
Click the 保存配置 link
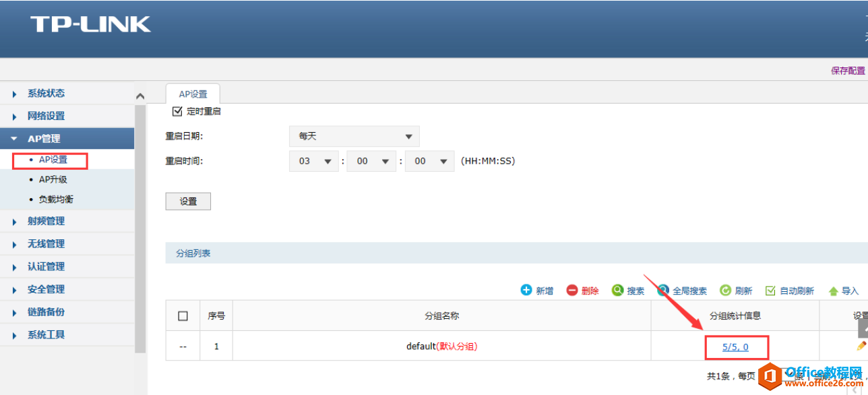tap(848, 71)
